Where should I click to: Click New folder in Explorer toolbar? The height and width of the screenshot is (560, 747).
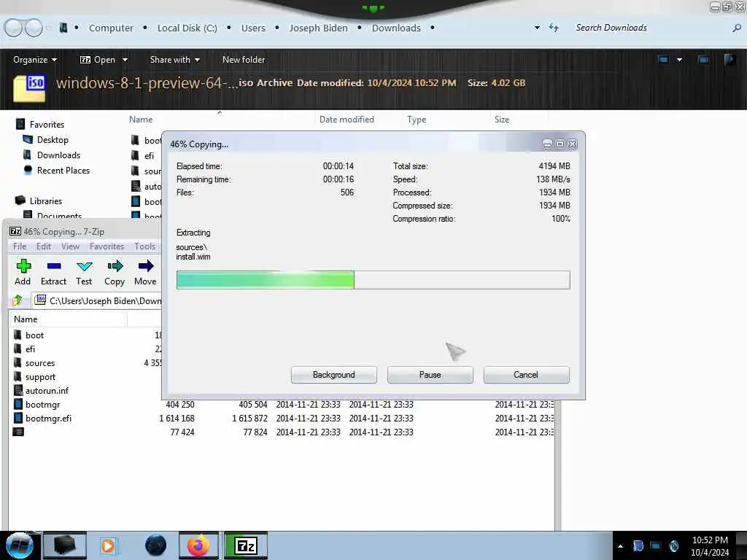click(244, 60)
